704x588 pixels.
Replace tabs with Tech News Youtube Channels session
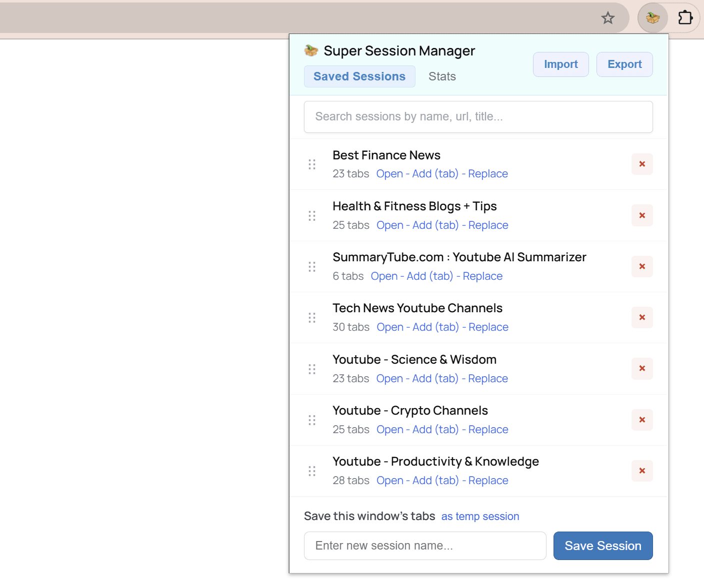488,327
